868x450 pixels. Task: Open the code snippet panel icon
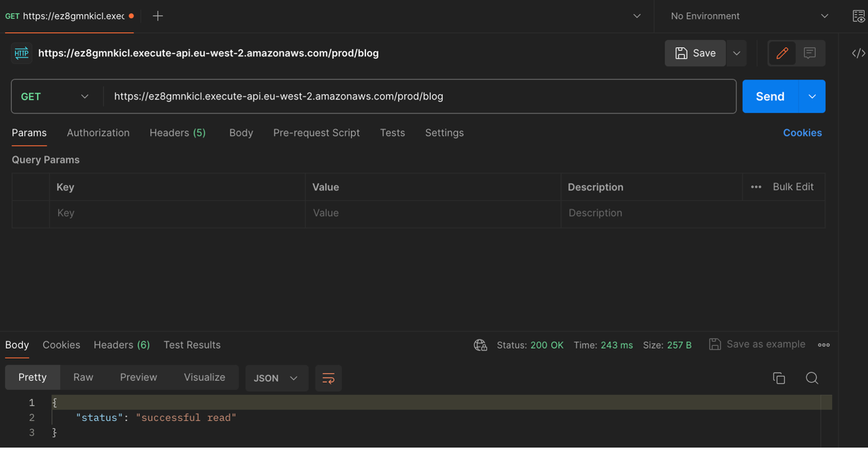(x=858, y=53)
